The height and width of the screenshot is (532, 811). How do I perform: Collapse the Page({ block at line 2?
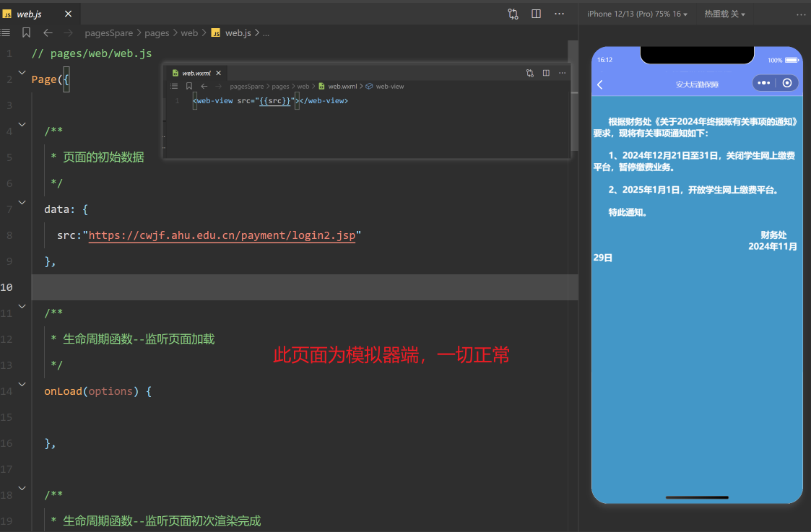click(22, 72)
